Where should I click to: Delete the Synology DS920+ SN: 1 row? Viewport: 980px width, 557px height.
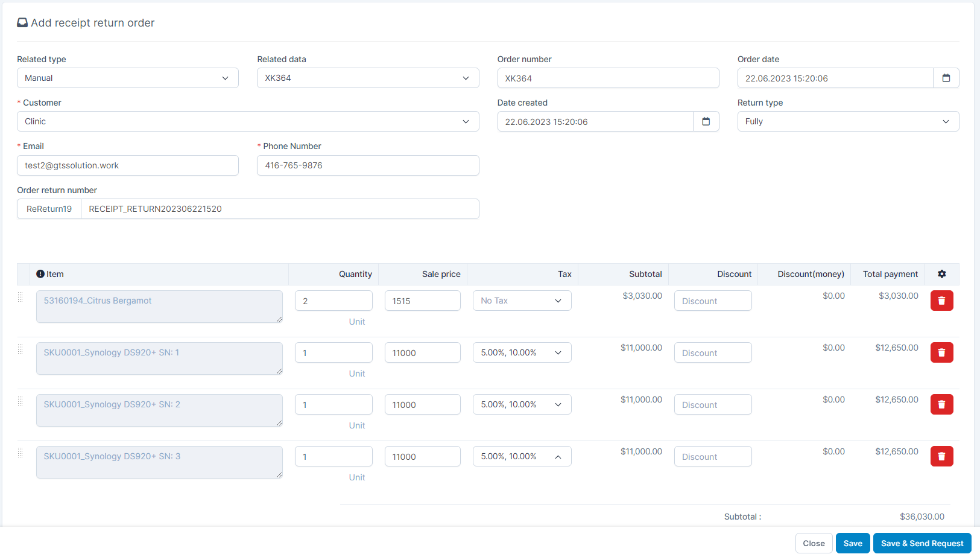tap(941, 352)
